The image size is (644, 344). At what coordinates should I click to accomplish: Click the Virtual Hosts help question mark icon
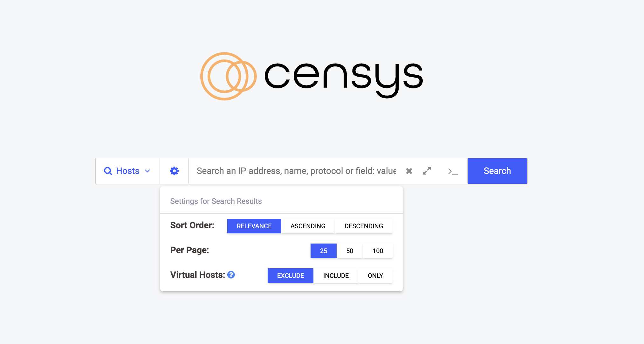pos(233,274)
